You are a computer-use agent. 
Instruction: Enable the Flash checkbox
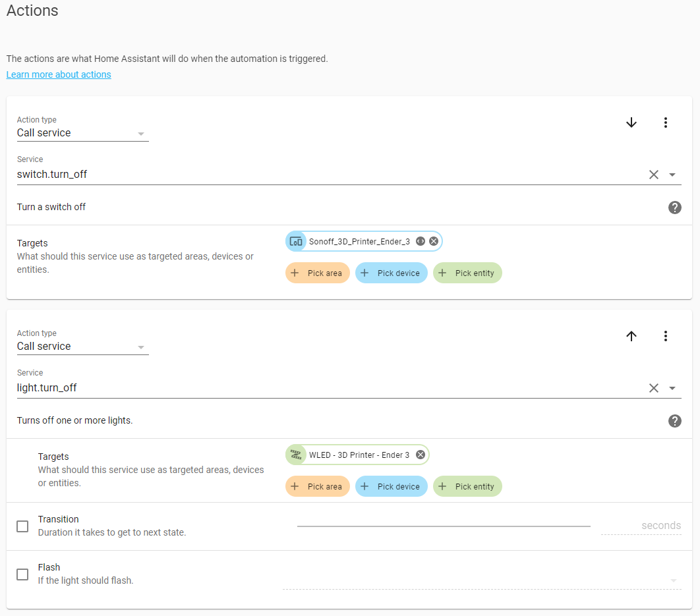pos(22,574)
